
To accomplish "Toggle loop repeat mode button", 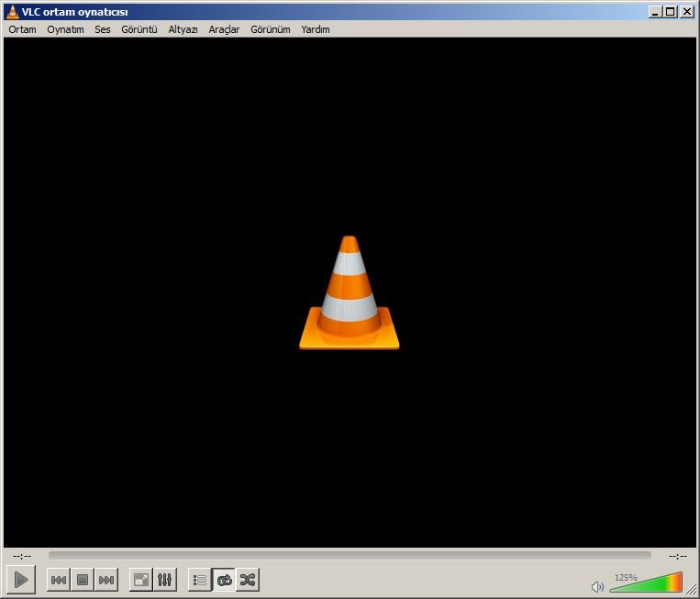I will coord(224,580).
